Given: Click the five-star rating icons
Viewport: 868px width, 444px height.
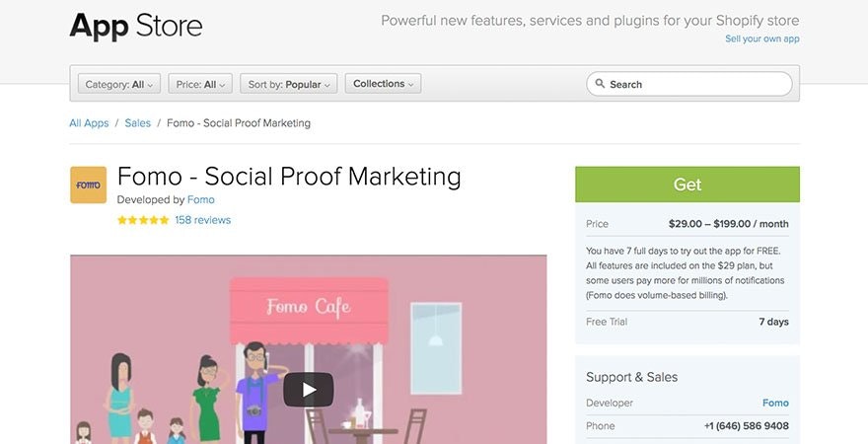Looking at the screenshot, I should pos(142,220).
